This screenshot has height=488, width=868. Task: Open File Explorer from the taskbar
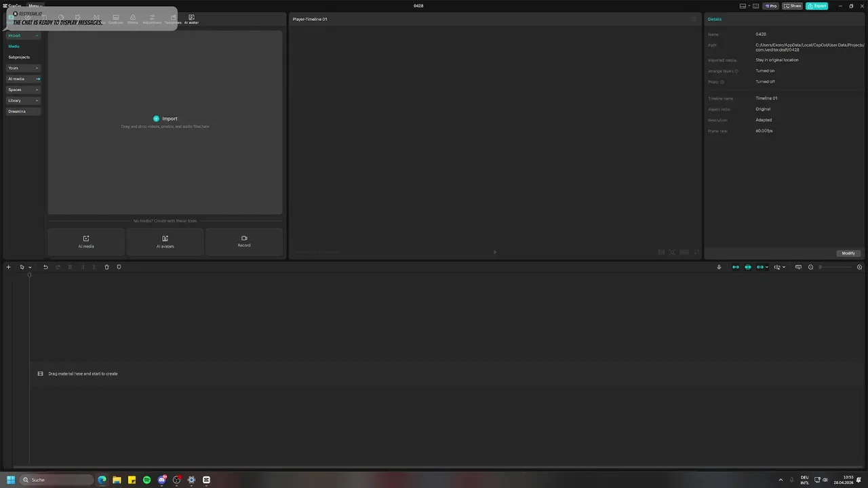(117, 480)
